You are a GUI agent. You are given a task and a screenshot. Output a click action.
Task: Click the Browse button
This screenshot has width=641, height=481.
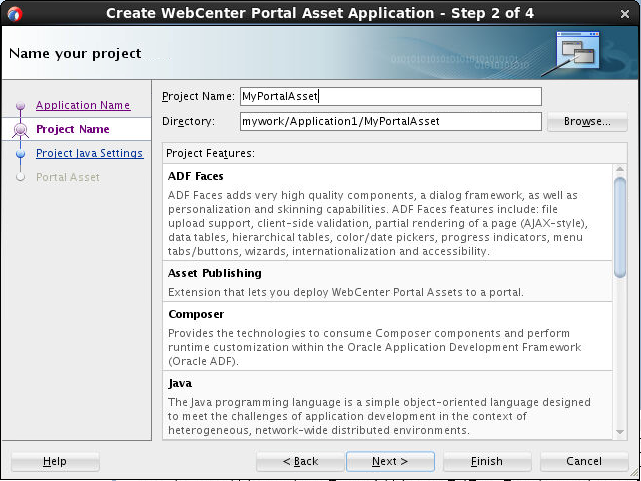(587, 121)
